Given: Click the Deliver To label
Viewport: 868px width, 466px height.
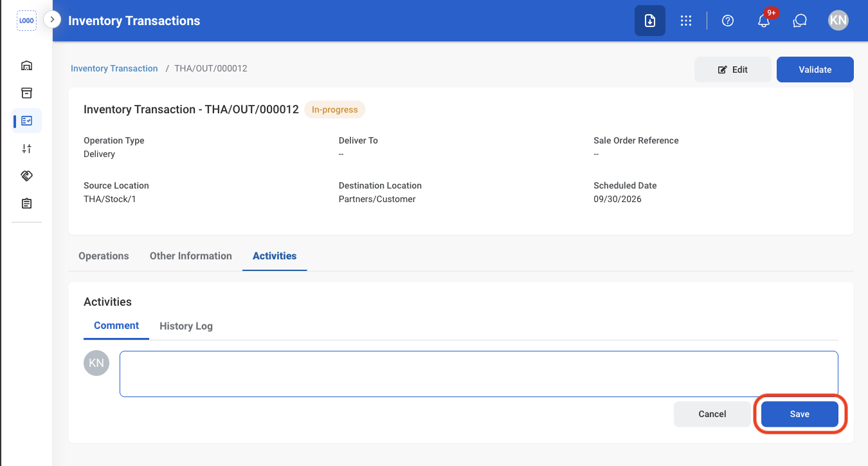Looking at the screenshot, I should pyautogui.click(x=358, y=140).
